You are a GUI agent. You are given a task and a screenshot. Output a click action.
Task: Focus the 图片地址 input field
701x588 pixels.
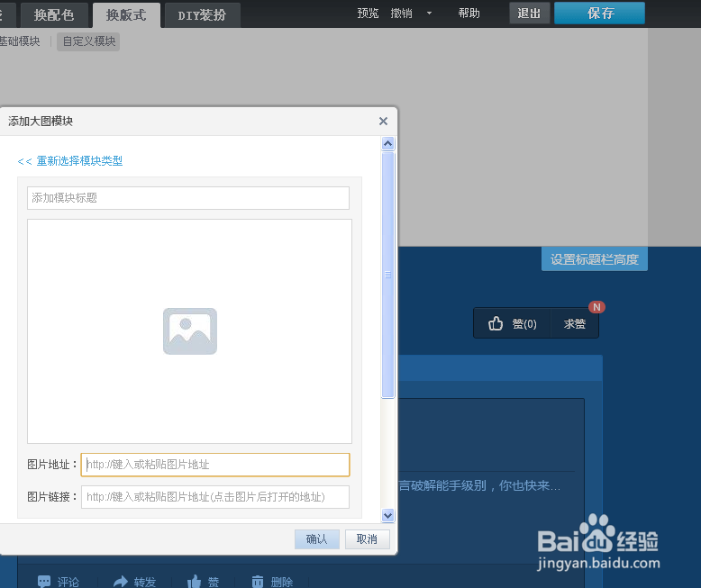[215, 465]
